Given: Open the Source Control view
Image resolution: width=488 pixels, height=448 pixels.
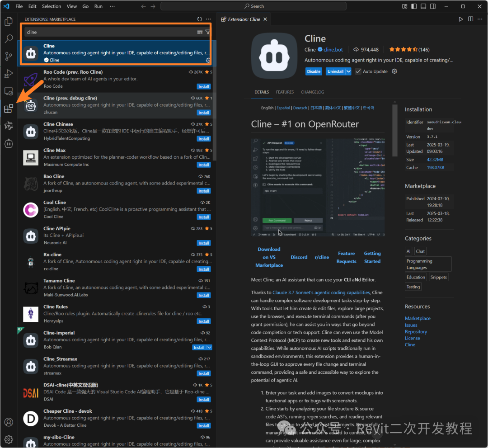Looking at the screenshot, I should 9,56.
